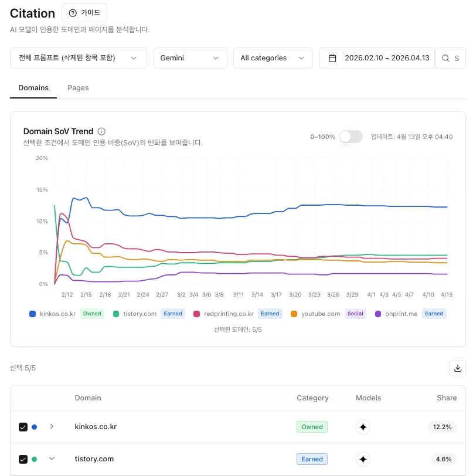The width and height of the screenshot is (473, 476).
Task: Click the search magnifier icon
Action: tap(445, 58)
